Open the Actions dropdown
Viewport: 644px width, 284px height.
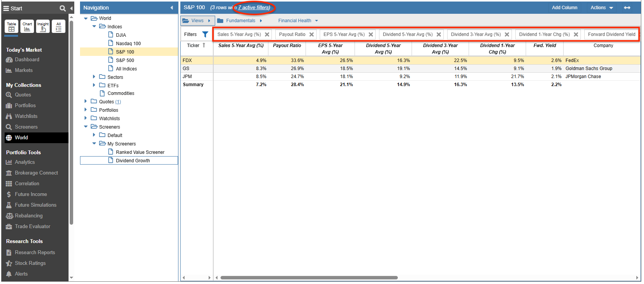click(x=602, y=8)
